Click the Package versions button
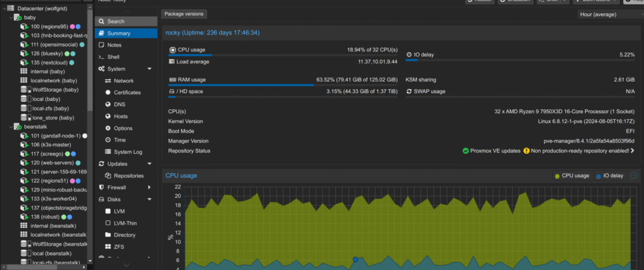The height and width of the screenshot is (270, 644). click(184, 14)
